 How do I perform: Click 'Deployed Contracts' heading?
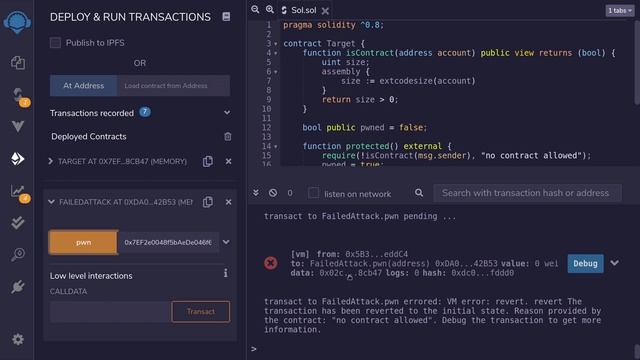coord(89,137)
